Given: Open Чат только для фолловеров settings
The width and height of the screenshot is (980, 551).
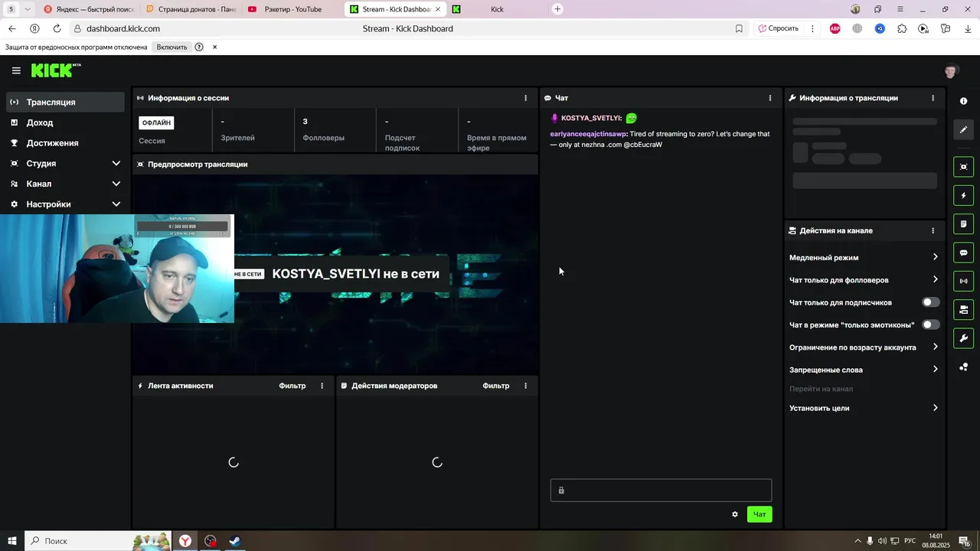Looking at the screenshot, I should click(x=864, y=280).
